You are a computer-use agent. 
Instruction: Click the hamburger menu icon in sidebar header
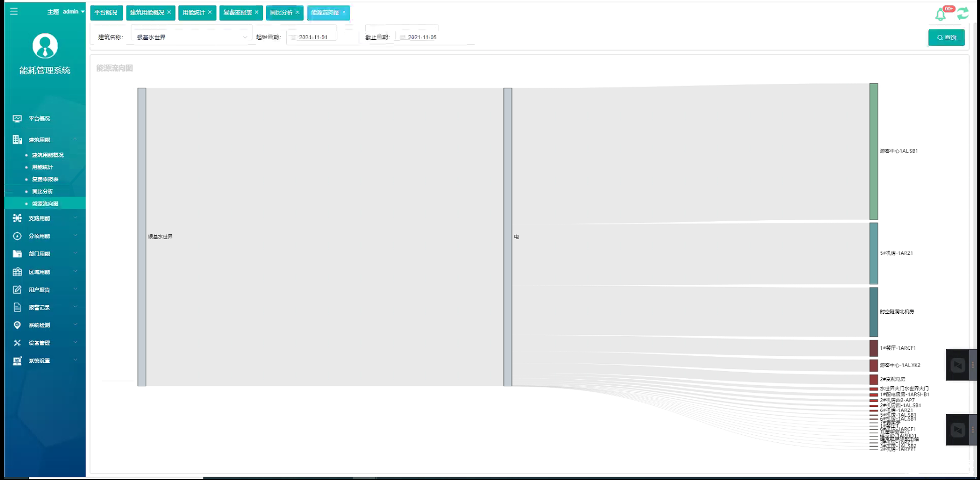(14, 11)
